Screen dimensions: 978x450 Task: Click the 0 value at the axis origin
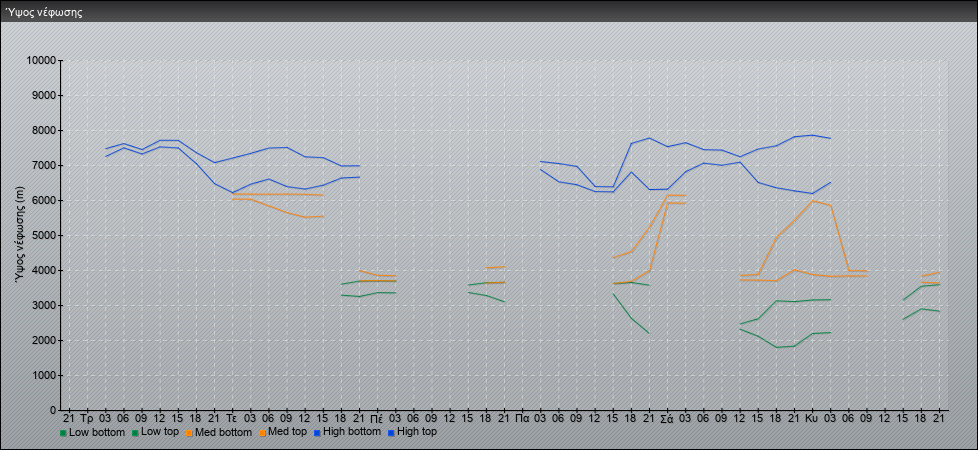coord(54,410)
